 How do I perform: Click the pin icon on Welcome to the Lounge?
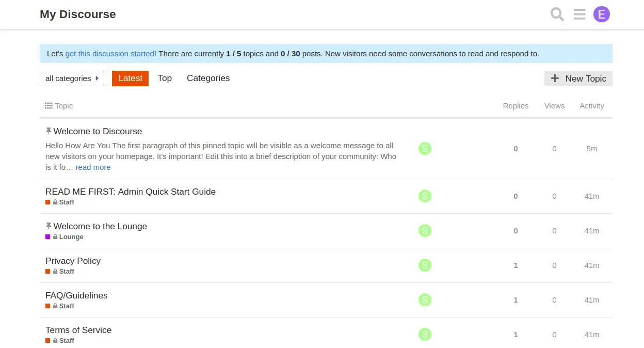pos(49,226)
